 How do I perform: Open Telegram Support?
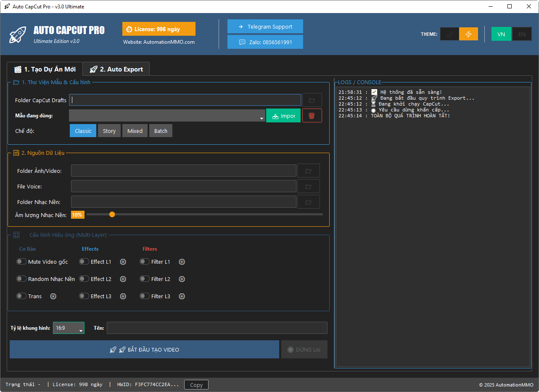265,26
